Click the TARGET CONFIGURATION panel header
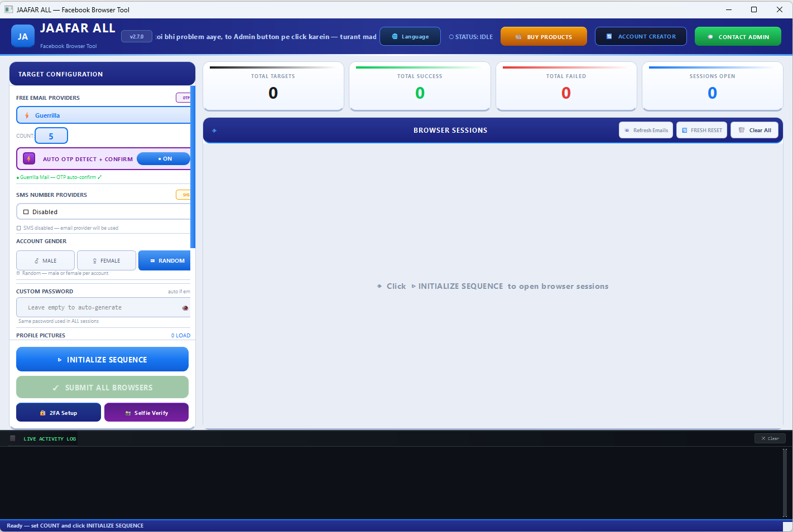 point(103,74)
